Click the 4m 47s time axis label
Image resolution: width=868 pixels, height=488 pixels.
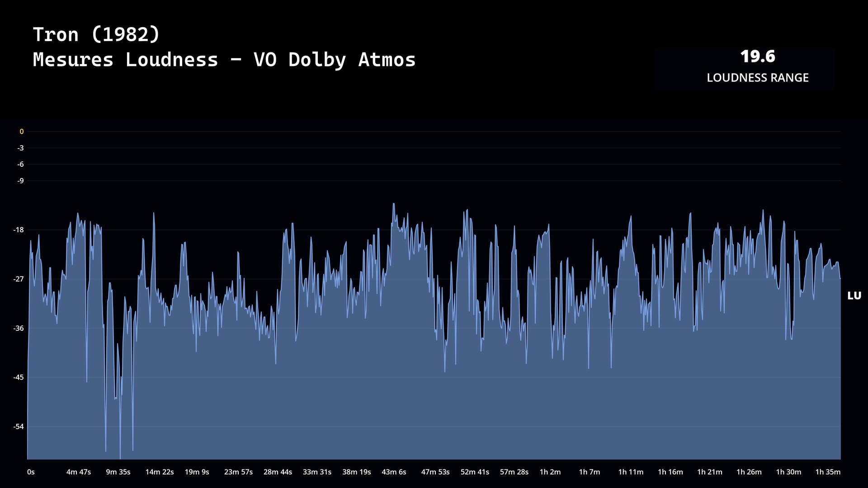click(79, 472)
